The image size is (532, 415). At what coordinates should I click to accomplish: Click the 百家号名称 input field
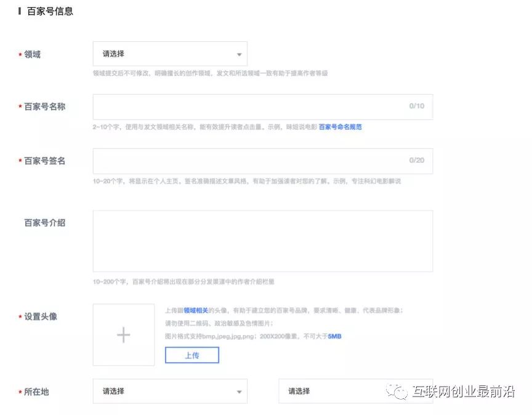263,107
